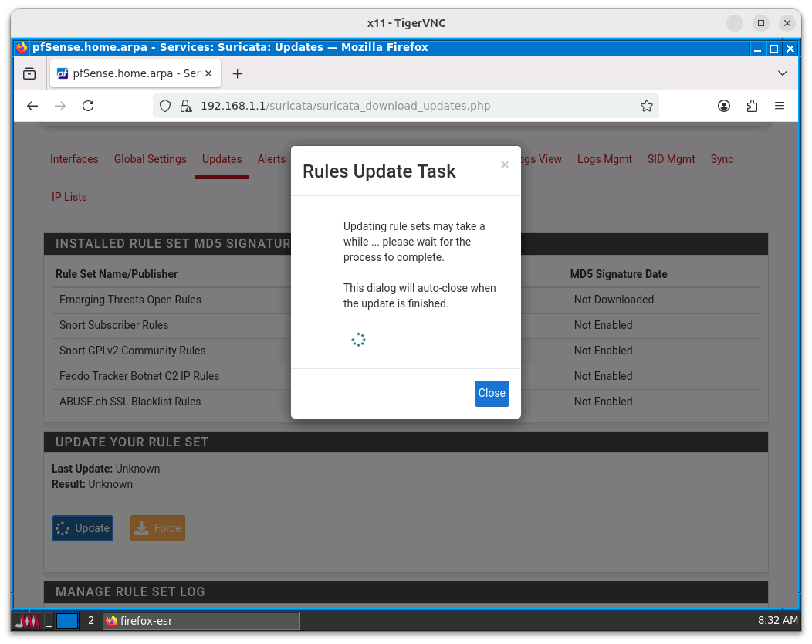
Task: Click the Update Your Rule Set header
Action: [405, 442]
